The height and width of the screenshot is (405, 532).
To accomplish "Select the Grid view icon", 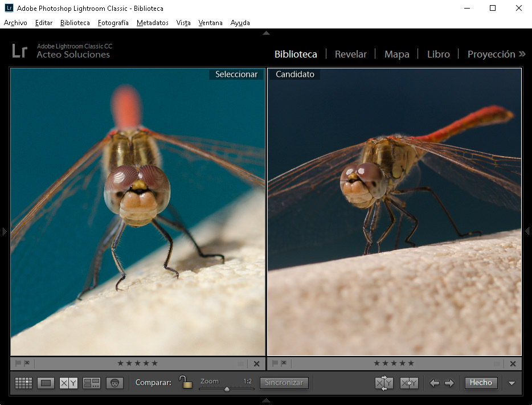I will coord(23,383).
